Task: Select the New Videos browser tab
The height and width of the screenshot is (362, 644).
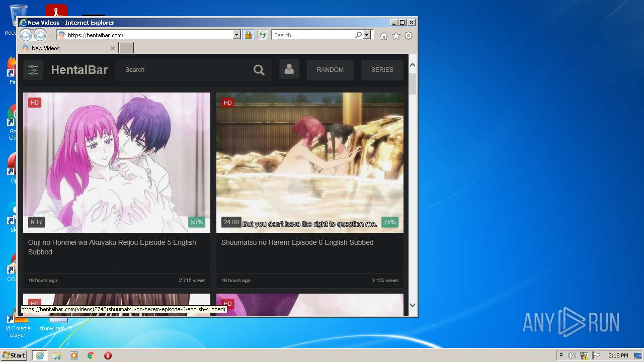Action: click(68, 48)
